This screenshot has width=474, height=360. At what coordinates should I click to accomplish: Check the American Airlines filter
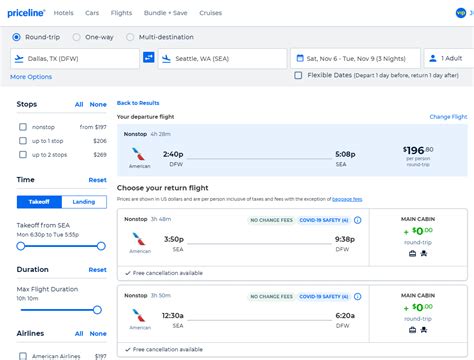(23, 356)
